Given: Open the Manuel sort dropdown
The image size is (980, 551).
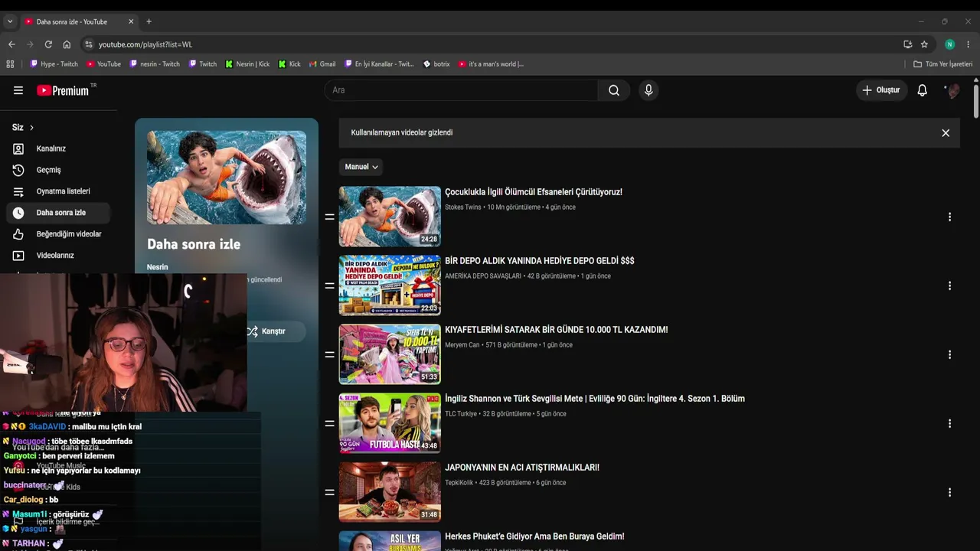Looking at the screenshot, I should pyautogui.click(x=361, y=167).
